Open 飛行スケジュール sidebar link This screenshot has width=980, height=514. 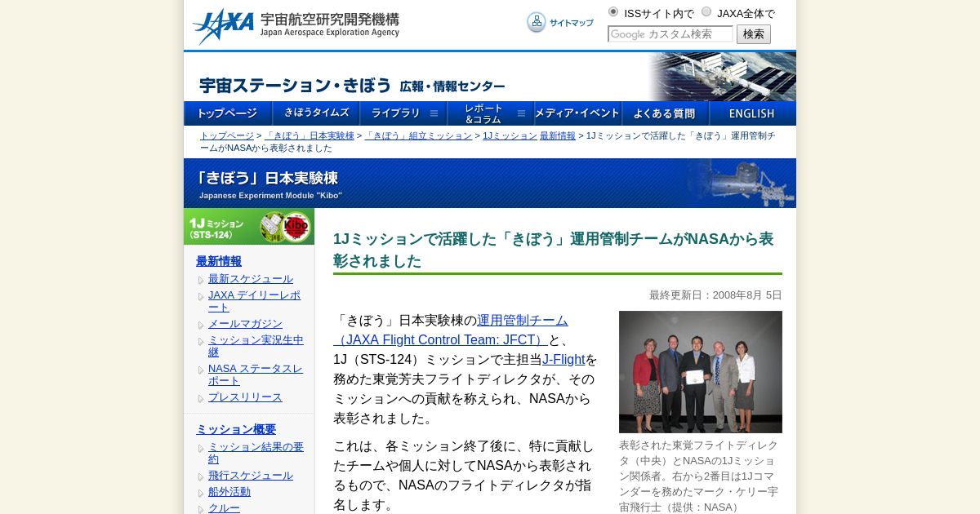coord(251,476)
